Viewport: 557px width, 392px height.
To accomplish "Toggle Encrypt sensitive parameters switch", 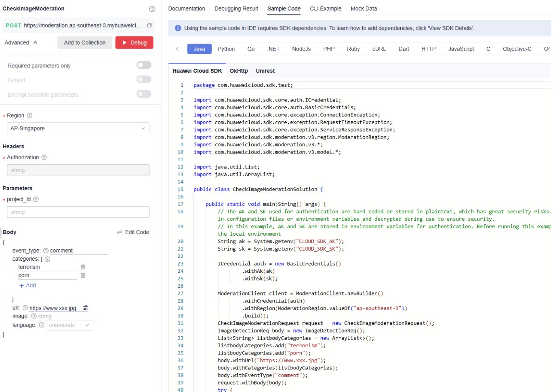I will pyautogui.click(x=144, y=94).
